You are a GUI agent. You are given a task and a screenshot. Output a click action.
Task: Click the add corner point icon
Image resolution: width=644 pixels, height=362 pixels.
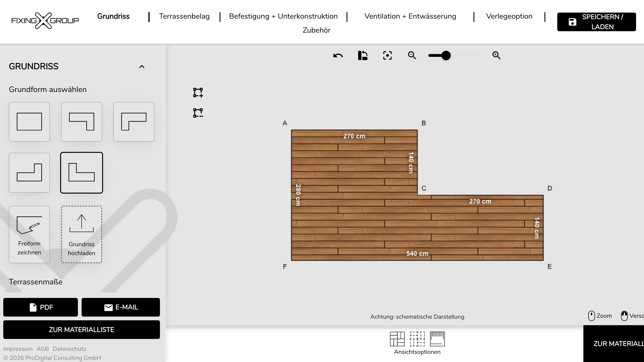point(198,92)
